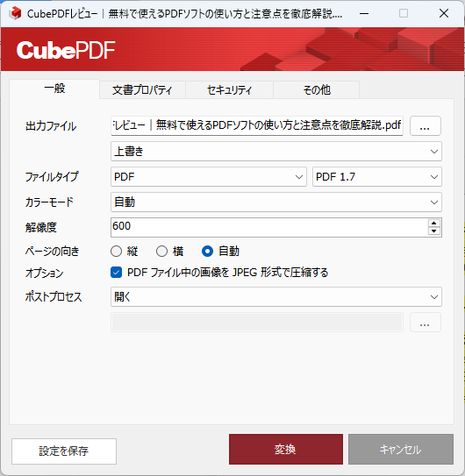
Task: Open the ポストプロセス 開く dropdown
Action: click(276, 297)
